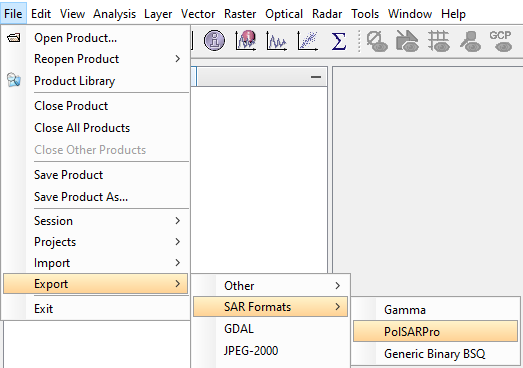This screenshot has width=523, height=368.
Task: Choose GDAL export format
Action: pyautogui.click(x=270, y=329)
